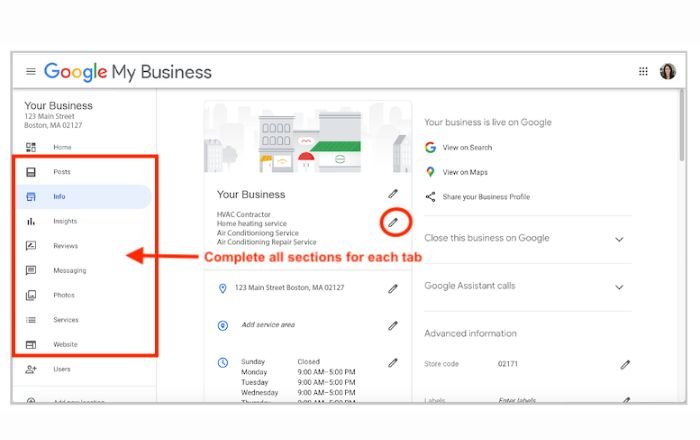Open the Google apps grid
Viewport: 700px width, 440px height.
click(x=643, y=71)
